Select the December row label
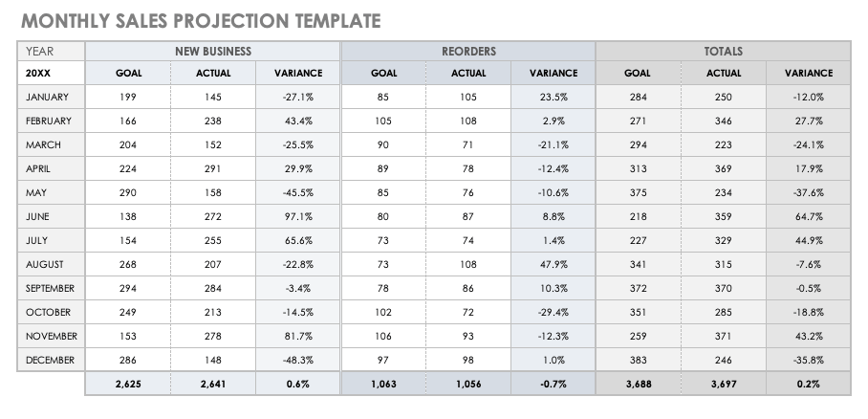Screen dimensions: 868x419 click(51, 361)
